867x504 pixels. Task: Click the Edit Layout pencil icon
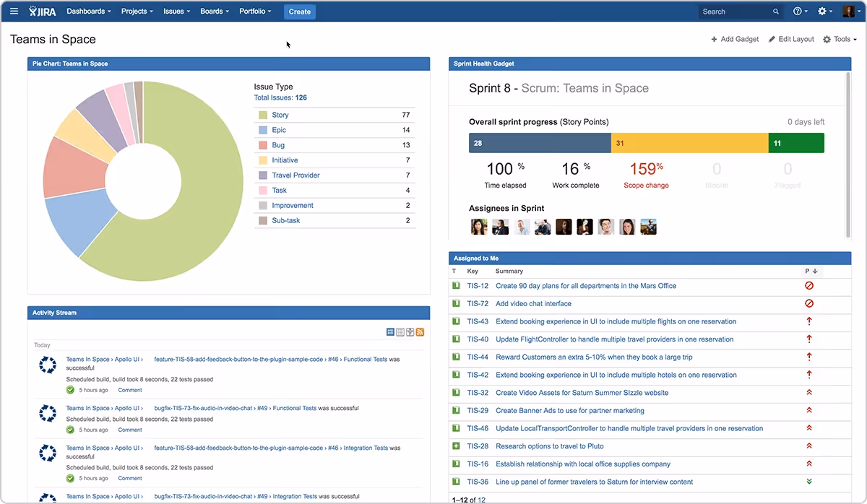tap(772, 39)
